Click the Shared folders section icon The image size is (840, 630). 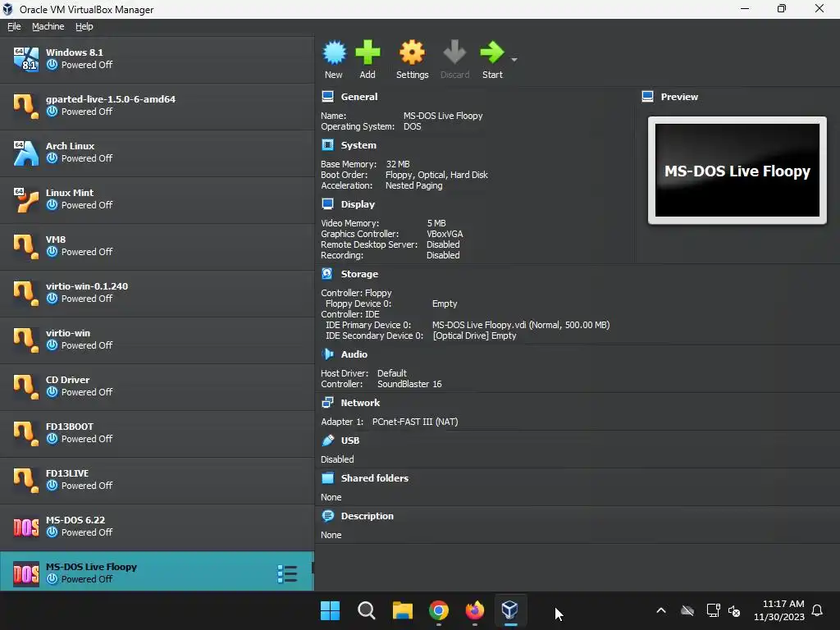[x=327, y=477]
